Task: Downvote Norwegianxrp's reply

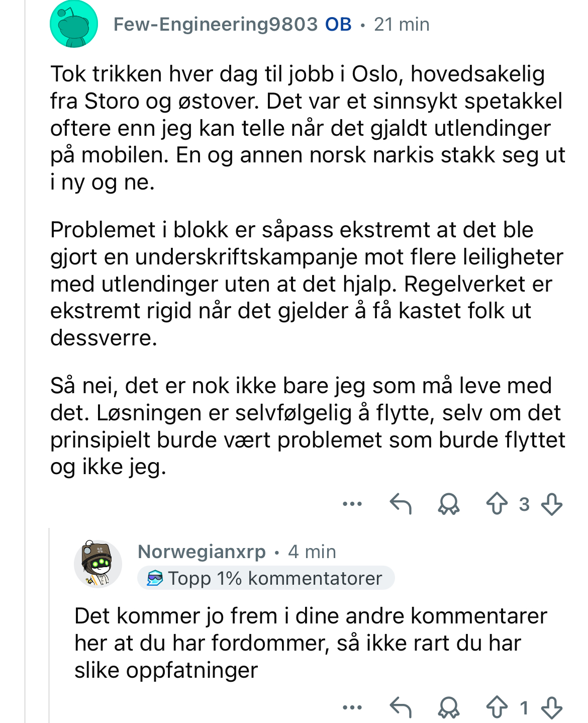Action: click(551, 708)
